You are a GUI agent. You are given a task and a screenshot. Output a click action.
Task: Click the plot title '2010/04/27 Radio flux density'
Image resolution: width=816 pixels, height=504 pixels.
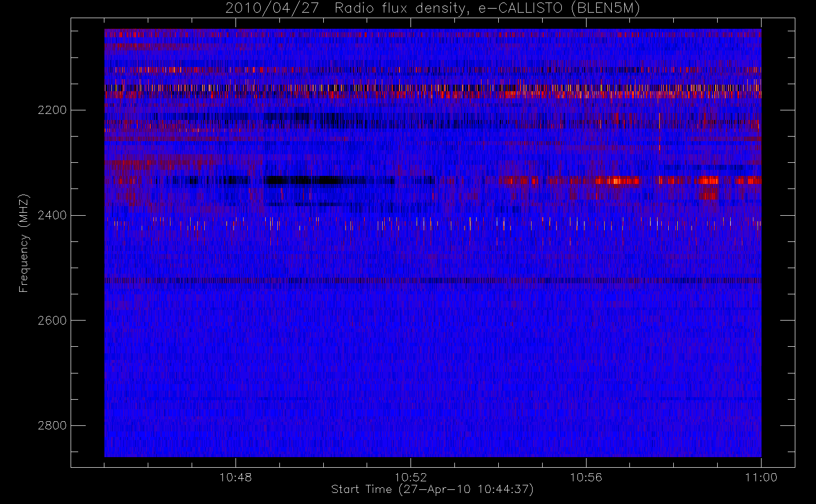click(x=433, y=9)
